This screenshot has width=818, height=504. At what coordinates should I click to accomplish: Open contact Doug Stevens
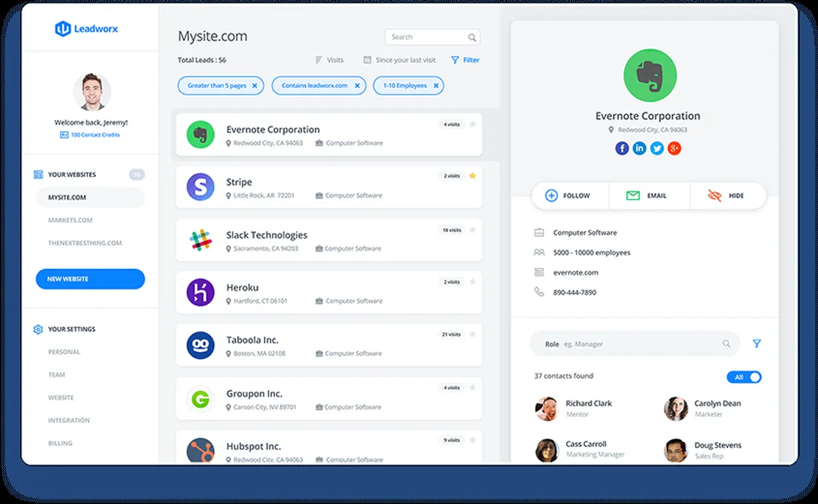(x=703, y=450)
